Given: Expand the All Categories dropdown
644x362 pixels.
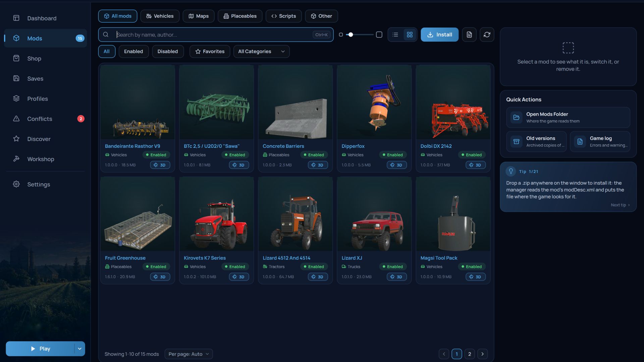Looking at the screenshot, I should click(x=261, y=51).
